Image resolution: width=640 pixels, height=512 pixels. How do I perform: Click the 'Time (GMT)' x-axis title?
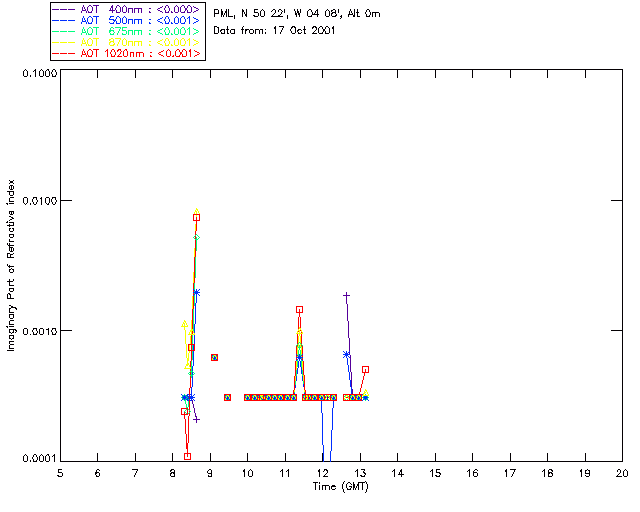click(340, 486)
